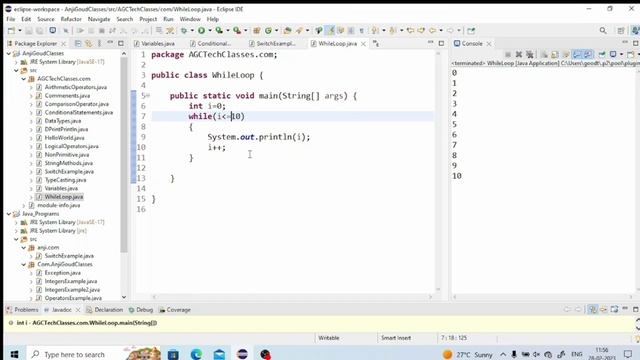Click Clear Console icon

pyautogui.click(x=544, y=54)
